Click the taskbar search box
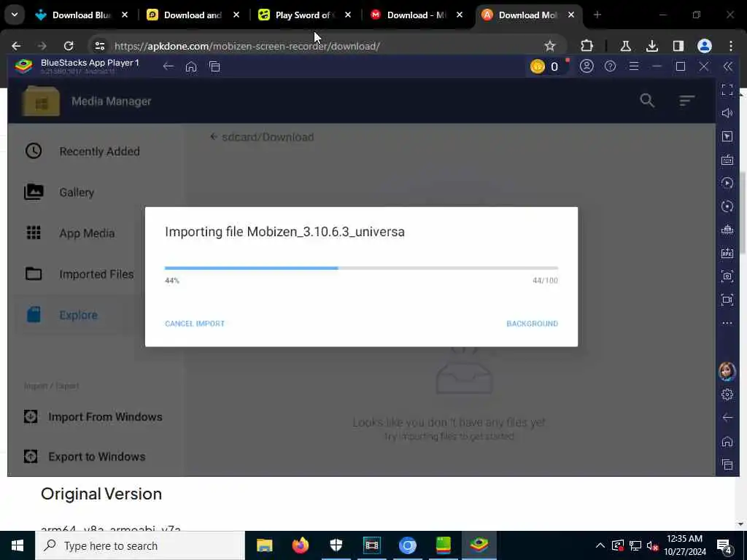The image size is (747, 560). click(139, 545)
